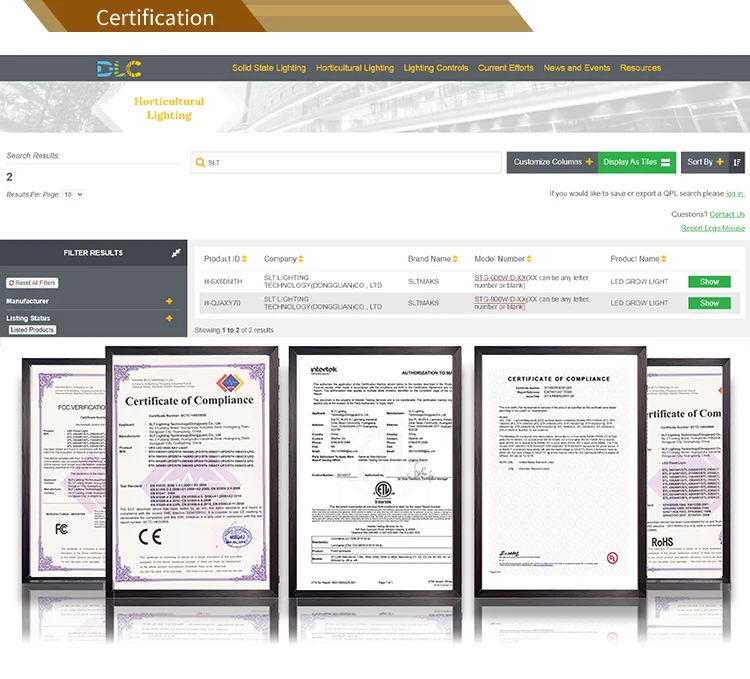Open the Sort By dropdown
Screen dimensions: 750x679
704,162
